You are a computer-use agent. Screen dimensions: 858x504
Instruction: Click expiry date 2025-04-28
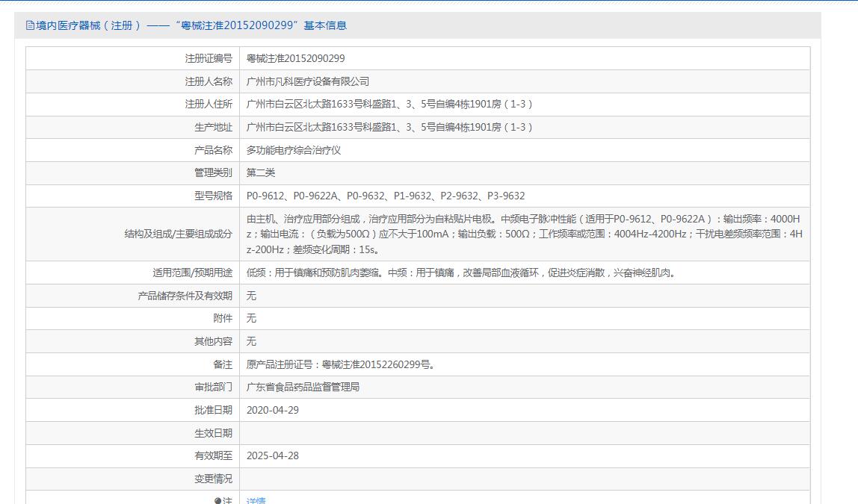coord(273,455)
